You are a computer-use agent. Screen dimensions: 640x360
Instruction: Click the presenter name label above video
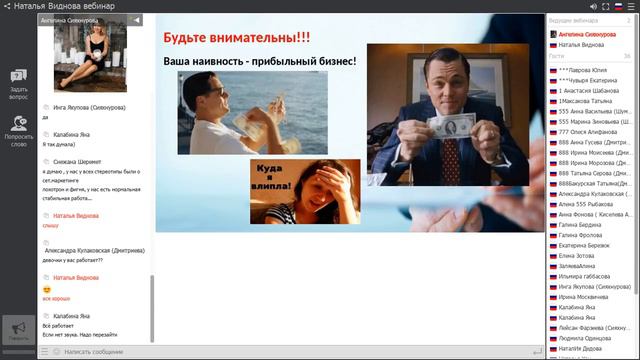(69, 20)
